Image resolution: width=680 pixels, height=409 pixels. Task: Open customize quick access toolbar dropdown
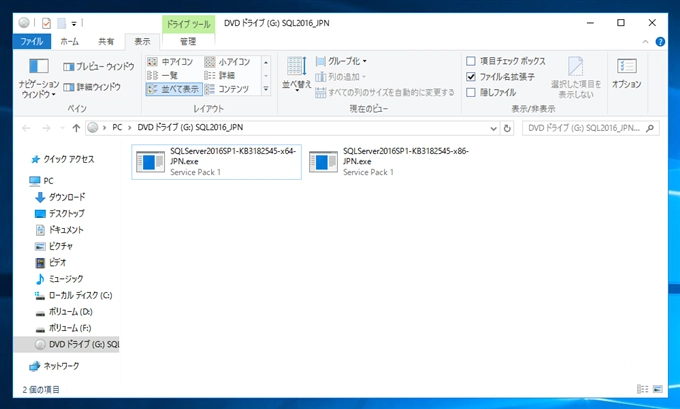[74, 23]
